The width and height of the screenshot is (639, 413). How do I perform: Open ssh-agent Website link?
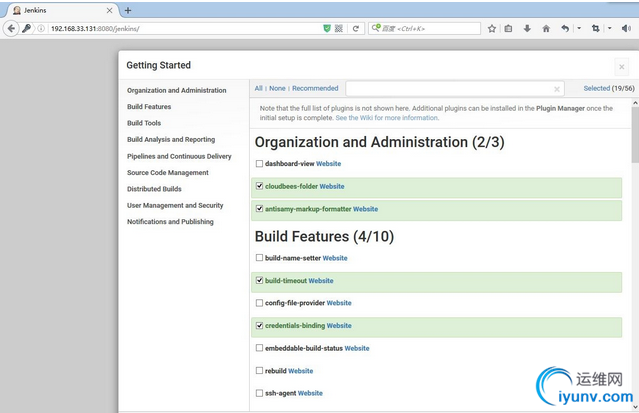click(310, 393)
